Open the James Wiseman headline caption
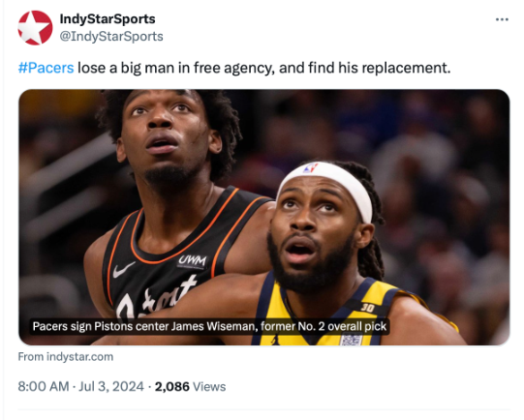The width and height of the screenshot is (524, 420). [209, 326]
